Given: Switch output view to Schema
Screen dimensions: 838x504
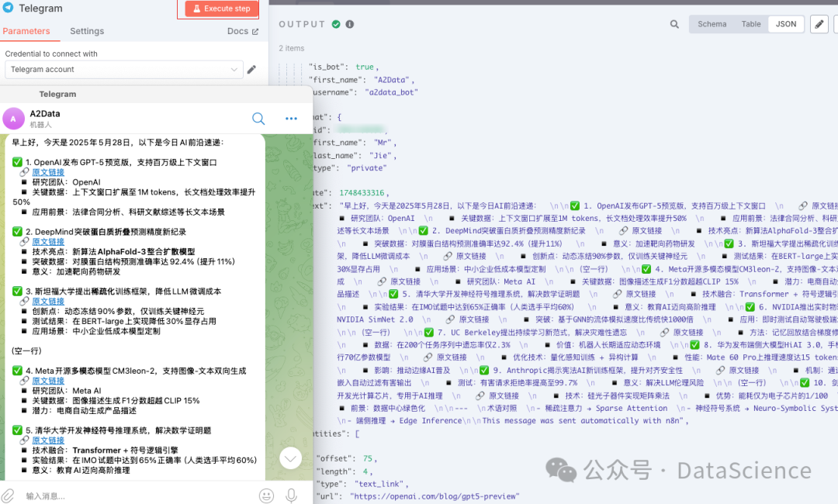Looking at the screenshot, I should 712,24.
